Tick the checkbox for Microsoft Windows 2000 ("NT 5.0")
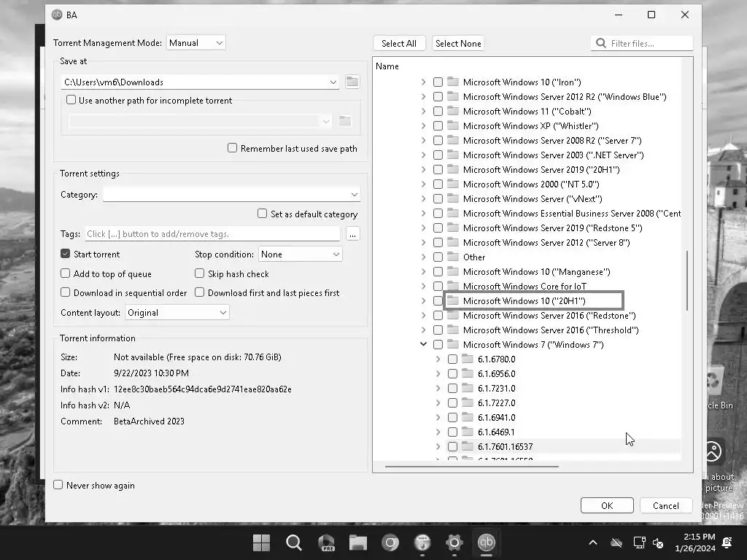The height and width of the screenshot is (560, 747). (438, 184)
